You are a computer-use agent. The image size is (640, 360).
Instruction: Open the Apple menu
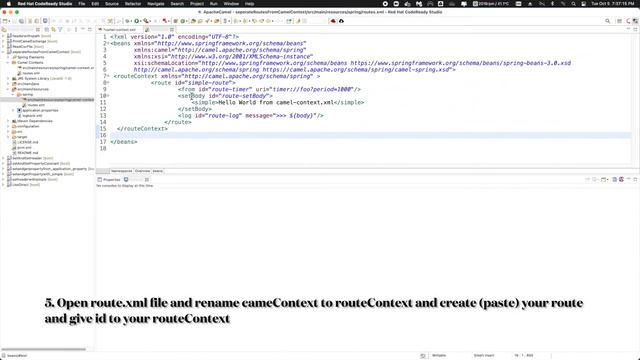[9, 4]
